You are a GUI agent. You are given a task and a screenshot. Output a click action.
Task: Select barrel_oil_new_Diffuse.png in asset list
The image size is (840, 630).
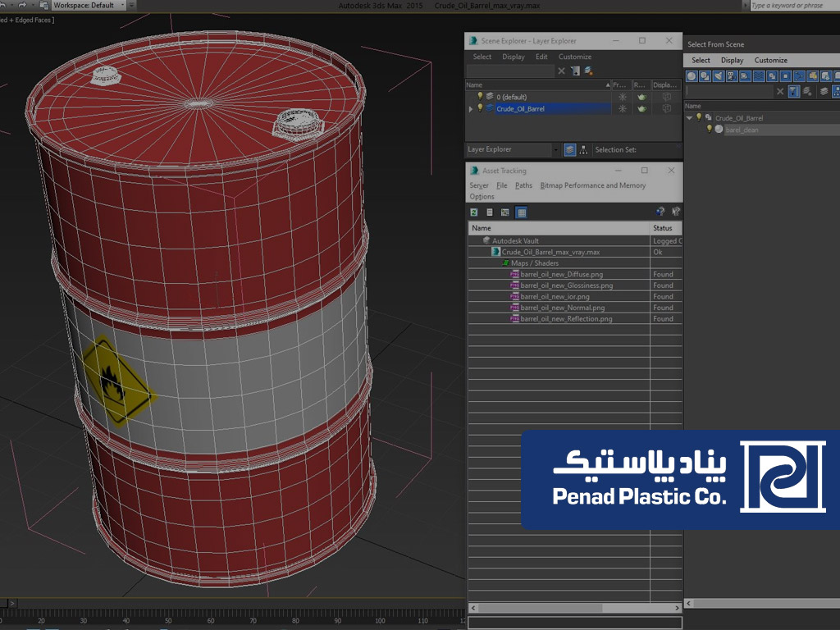click(561, 275)
